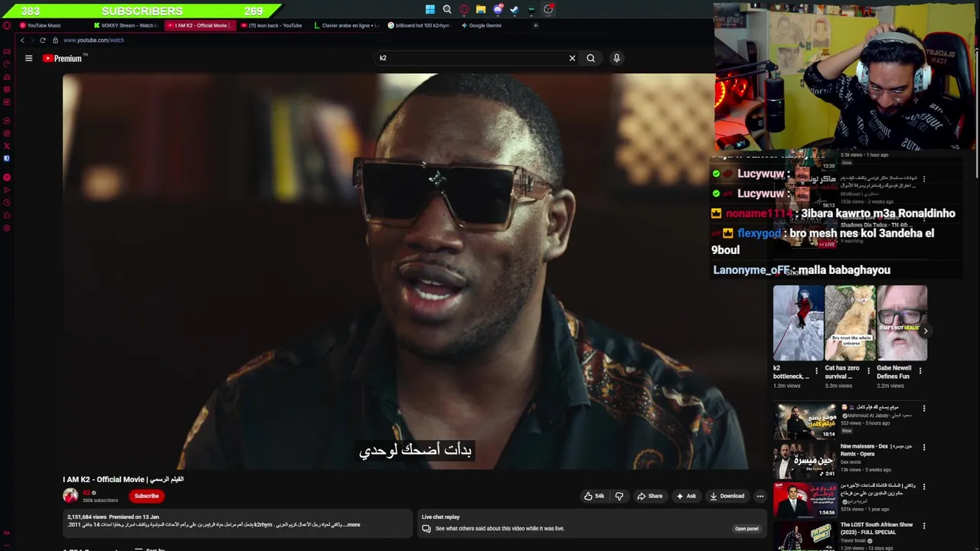
Task: Switch to the M3KKY Stream tab
Action: [126, 25]
